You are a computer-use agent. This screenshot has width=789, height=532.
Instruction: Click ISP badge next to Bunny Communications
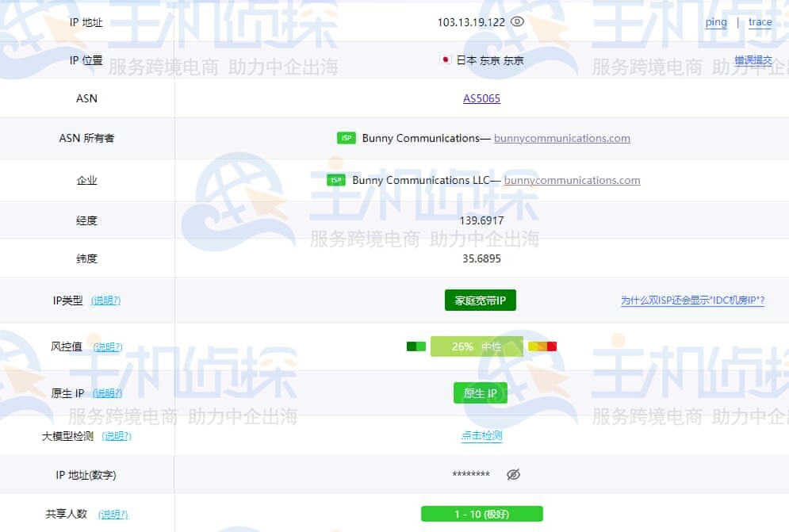click(347, 138)
